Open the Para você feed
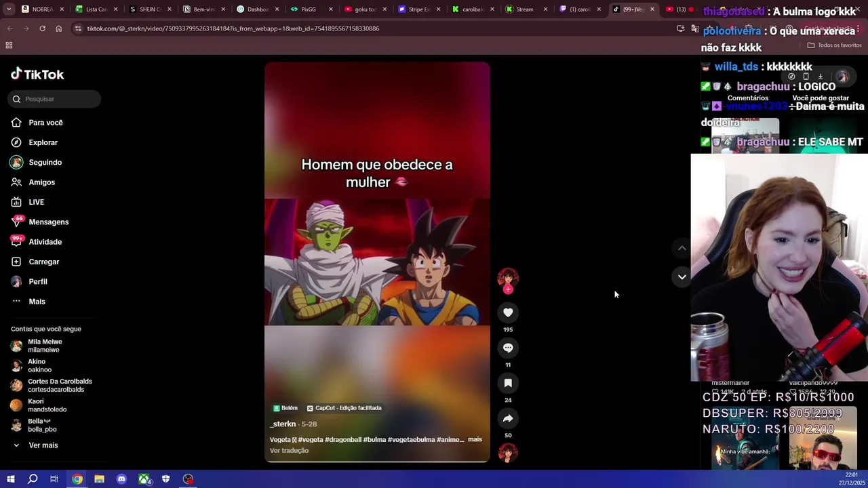The image size is (868, 488). 45,123
